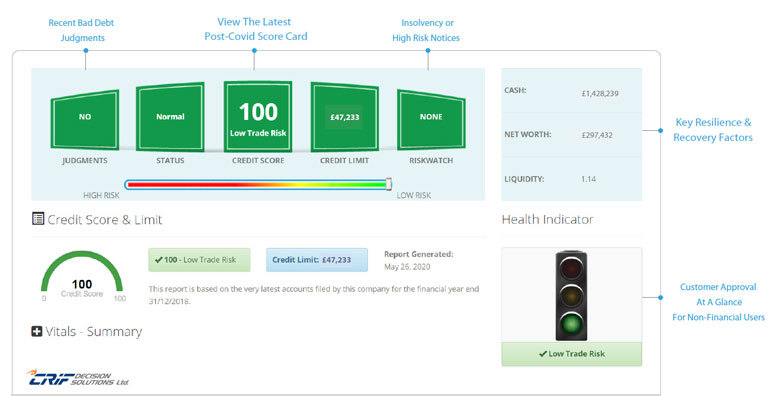Click the Vitals - Summary heading
The height and width of the screenshot is (396, 780).
(x=94, y=331)
